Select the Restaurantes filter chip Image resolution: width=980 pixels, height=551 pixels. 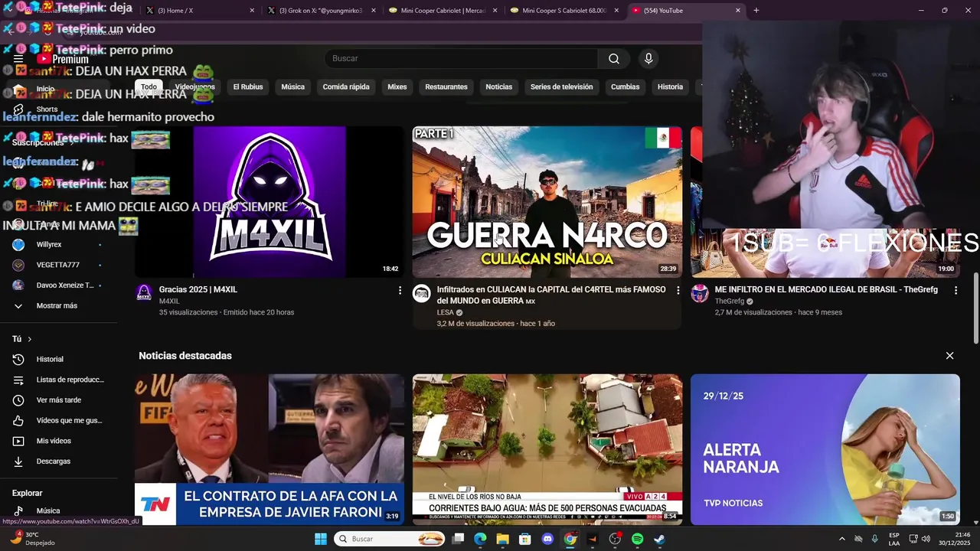point(446,87)
